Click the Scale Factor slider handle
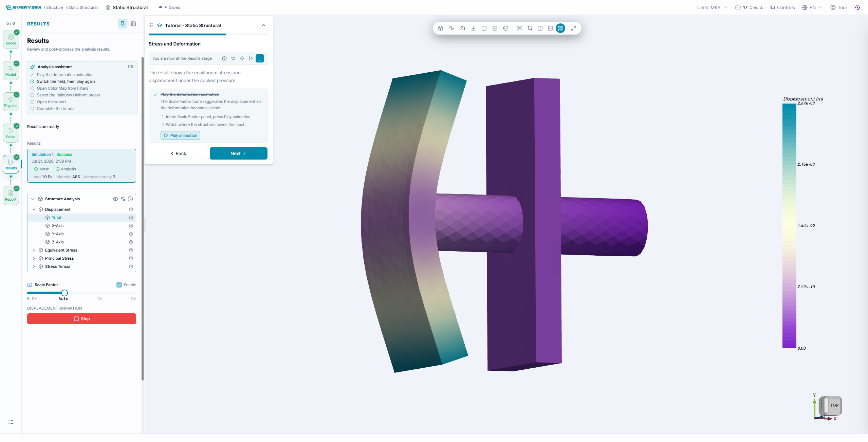 [64, 293]
